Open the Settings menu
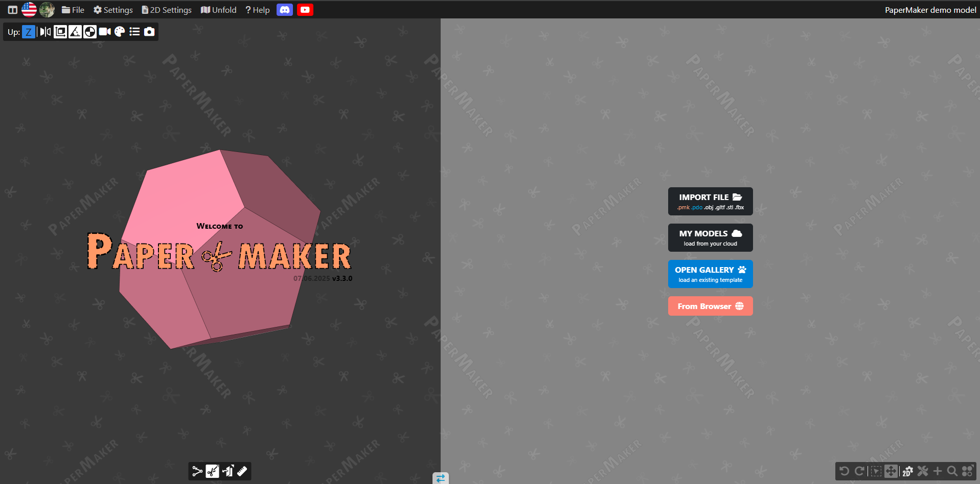 [113, 10]
